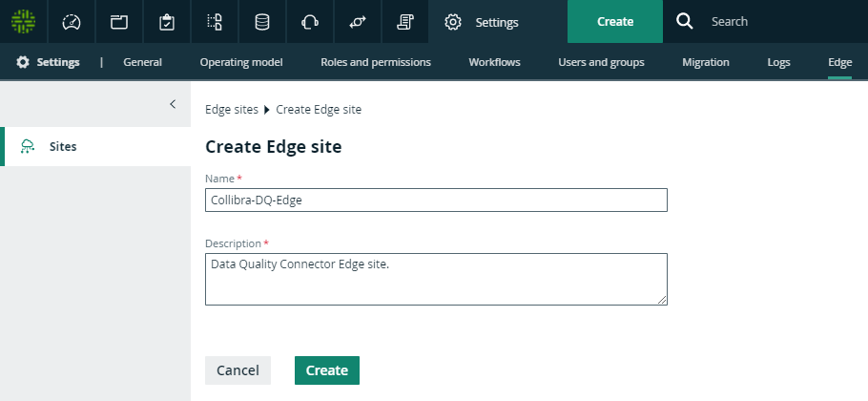The image size is (868, 401).
Task: Switch to the Roles and permissions tab
Action: [x=376, y=62]
